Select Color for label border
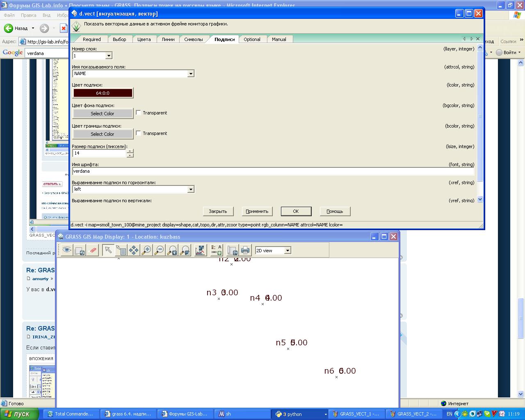The height and width of the screenshot is (420, 525). [x=103, y=134]
